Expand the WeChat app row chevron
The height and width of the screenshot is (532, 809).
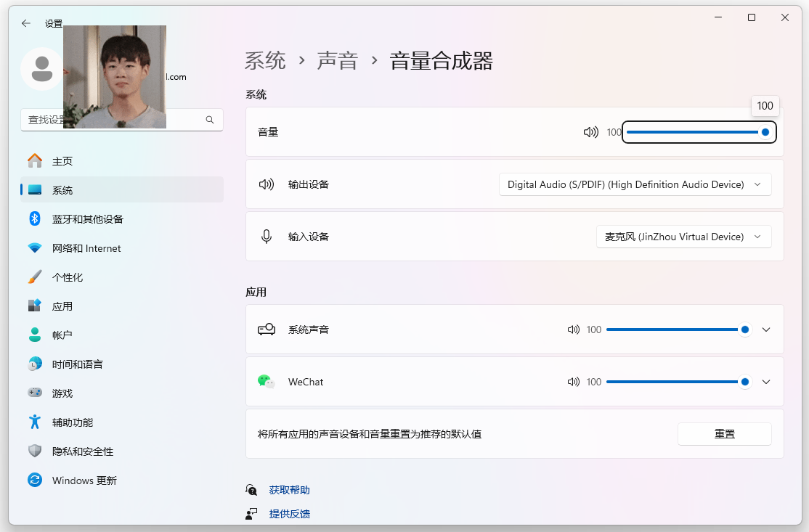[x=766, y=382]
